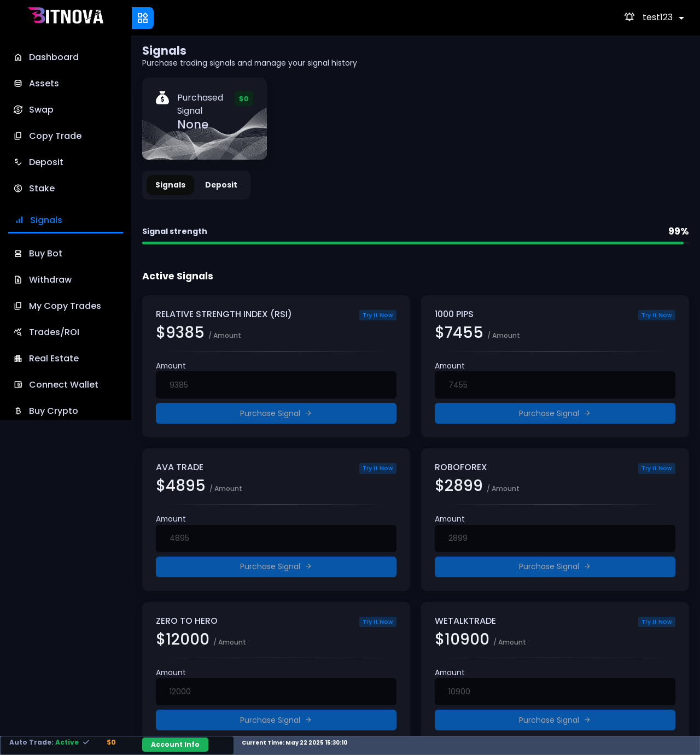This screenshot has height=755, width=700.
Task: Click Try It Now on 1000 PIPS card
Action: pyautogui.click(x=657, y=315)
